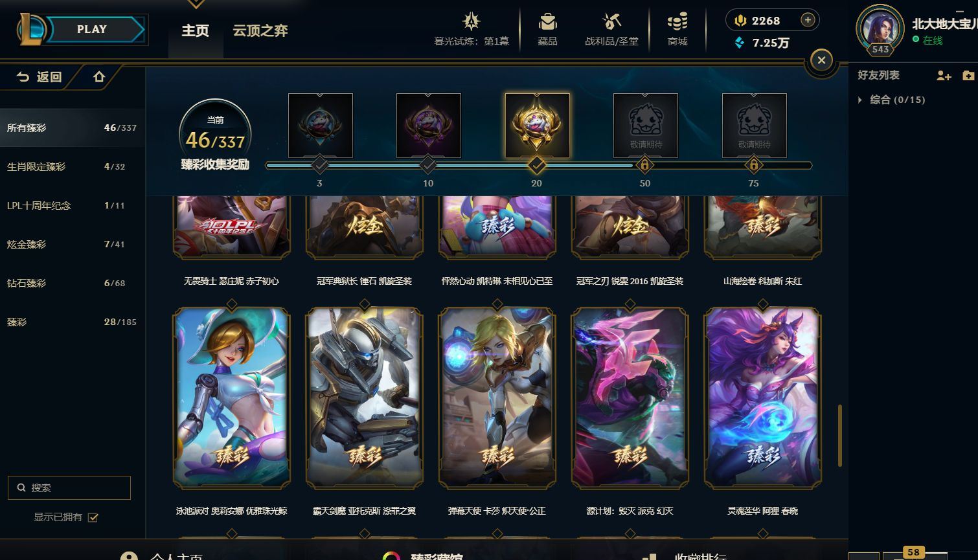Click the new friend folder icon
The image size is (978, 560).
(x=968, y=76)
